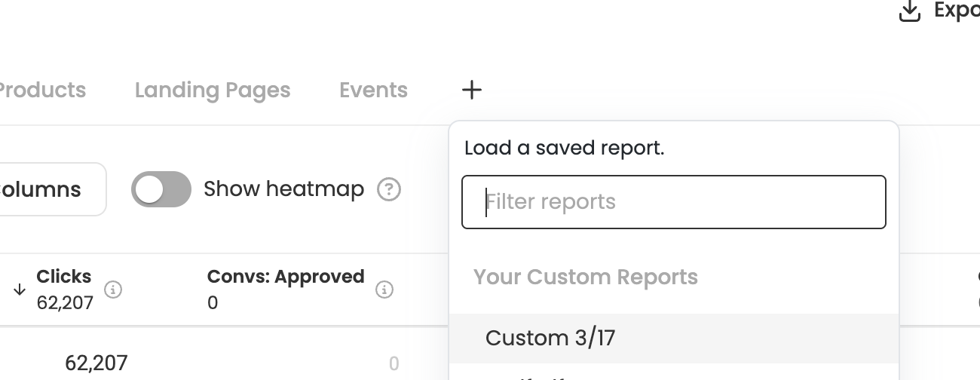
Task: Switch to the Products tab
Action: click(x=41, y=90)
